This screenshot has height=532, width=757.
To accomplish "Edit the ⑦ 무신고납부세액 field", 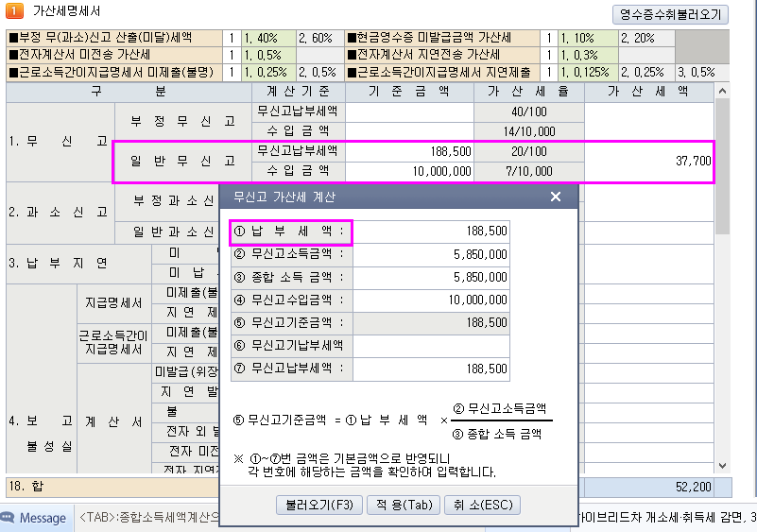I will pos(431,369).
